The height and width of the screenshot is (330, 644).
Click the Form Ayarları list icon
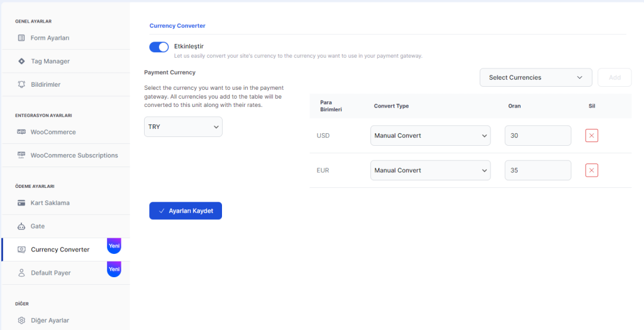[x=21, y=38]
